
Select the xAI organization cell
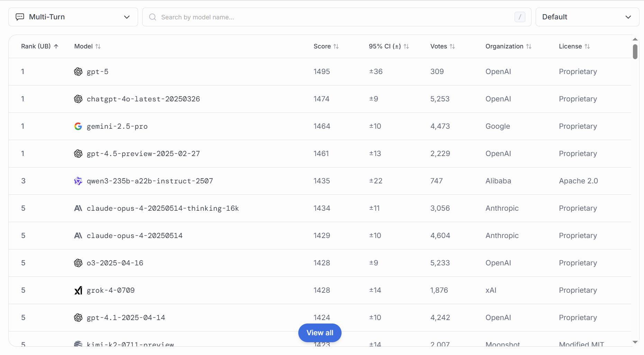(491, 290)
